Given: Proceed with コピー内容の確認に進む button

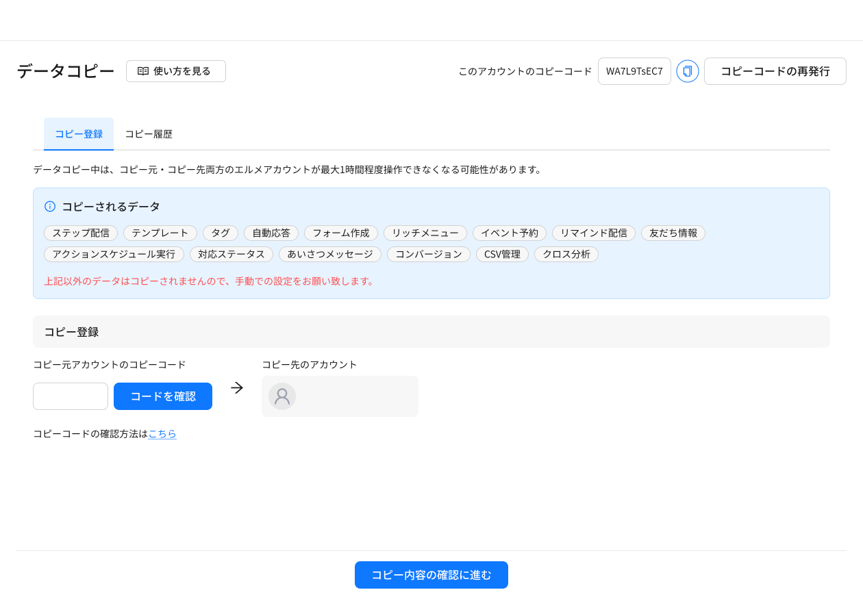Looking at the screenshot, I should (431, 575).
